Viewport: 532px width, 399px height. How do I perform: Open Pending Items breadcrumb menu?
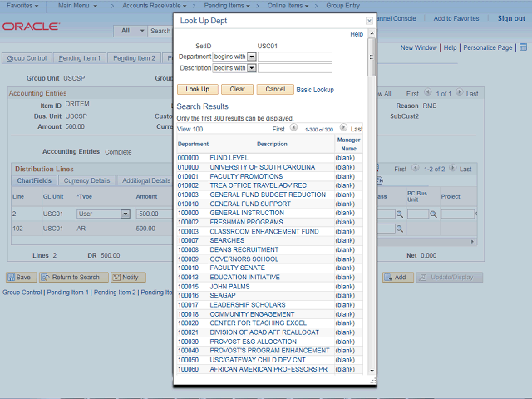point(227,6)
